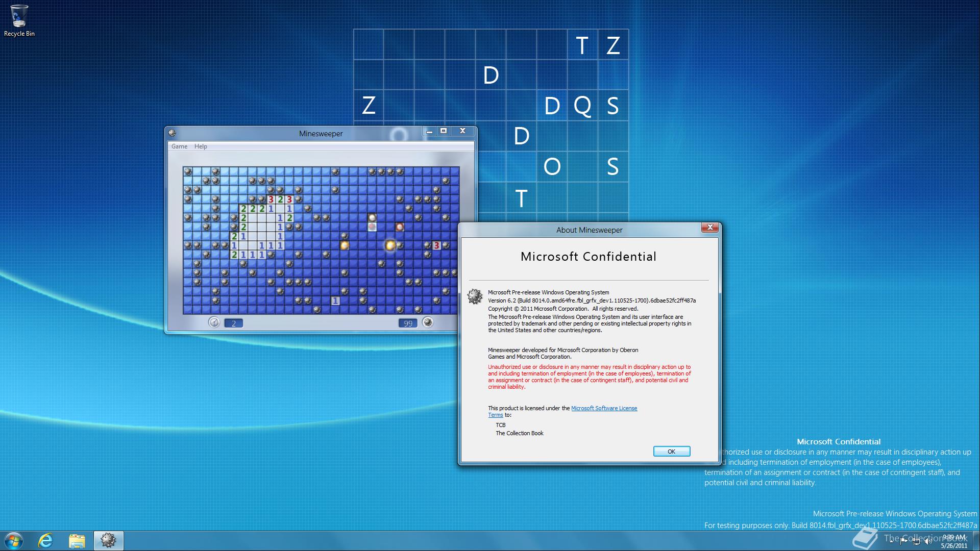
Task: Click the mine counter icon beside 99
Action: pos(428,322)
